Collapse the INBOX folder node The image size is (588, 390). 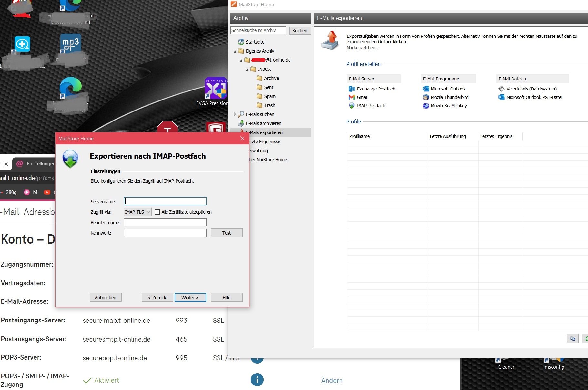click(x=247, y=69)
